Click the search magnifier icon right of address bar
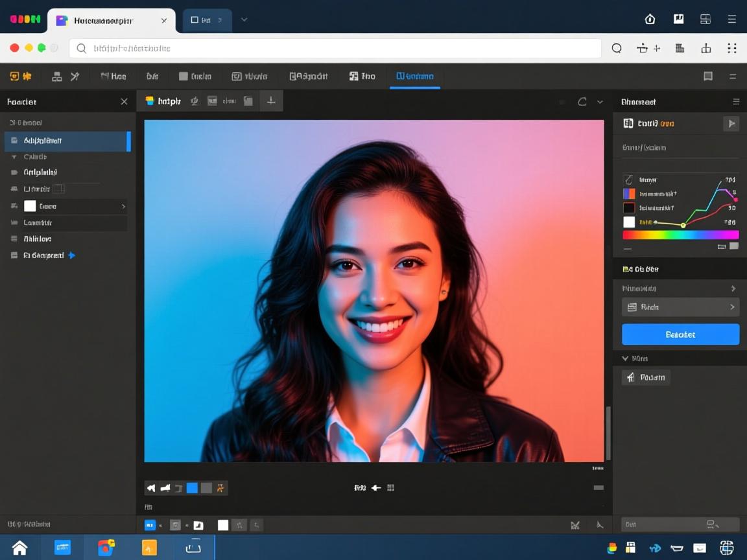Viewport: 747px width, 560px height. click(617, 48)
